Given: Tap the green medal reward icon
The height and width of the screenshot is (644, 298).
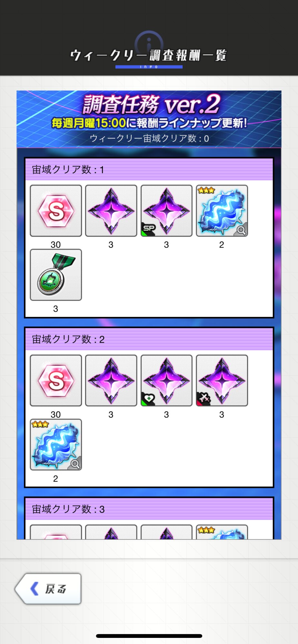Looking at the screenshot, I should [x=56, y=275].
